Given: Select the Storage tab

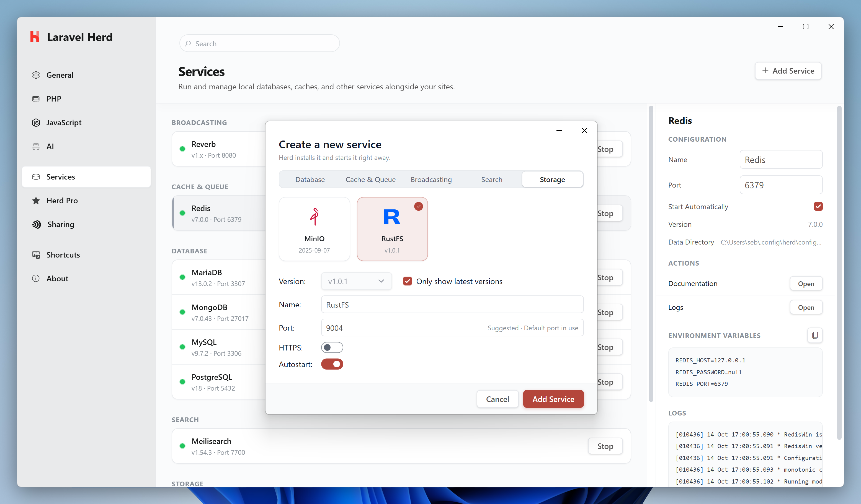Looking at the screenshot, I should [x=553, y=179].
